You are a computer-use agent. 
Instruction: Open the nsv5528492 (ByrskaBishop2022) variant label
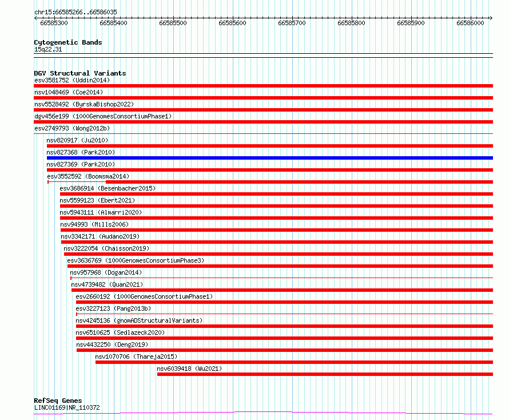click(x=84, y=104)
